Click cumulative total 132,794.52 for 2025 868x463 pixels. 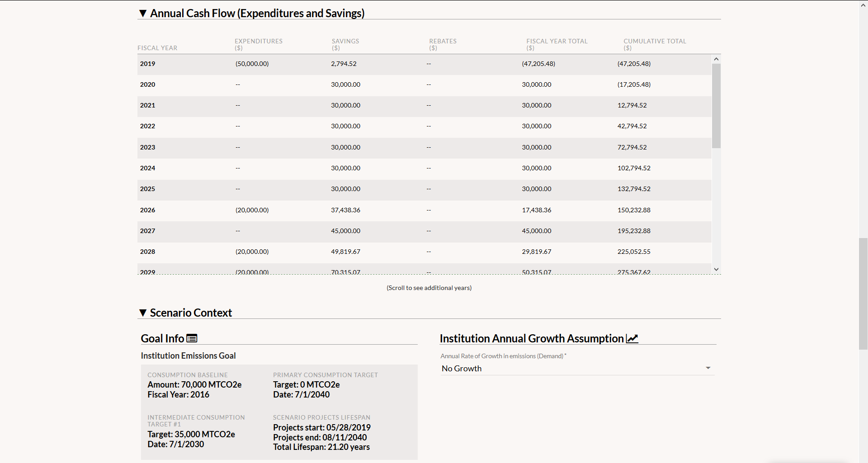point(634,189)
